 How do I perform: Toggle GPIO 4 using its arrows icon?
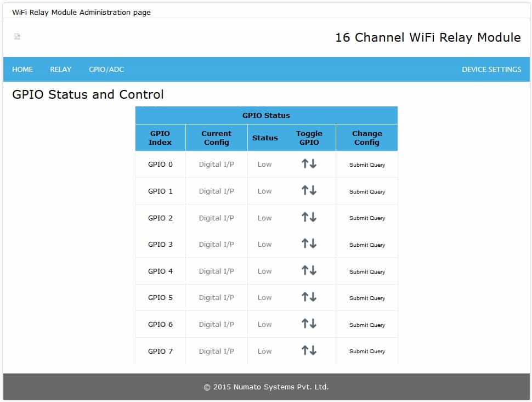pyautogui.click(x=309, y=270)
